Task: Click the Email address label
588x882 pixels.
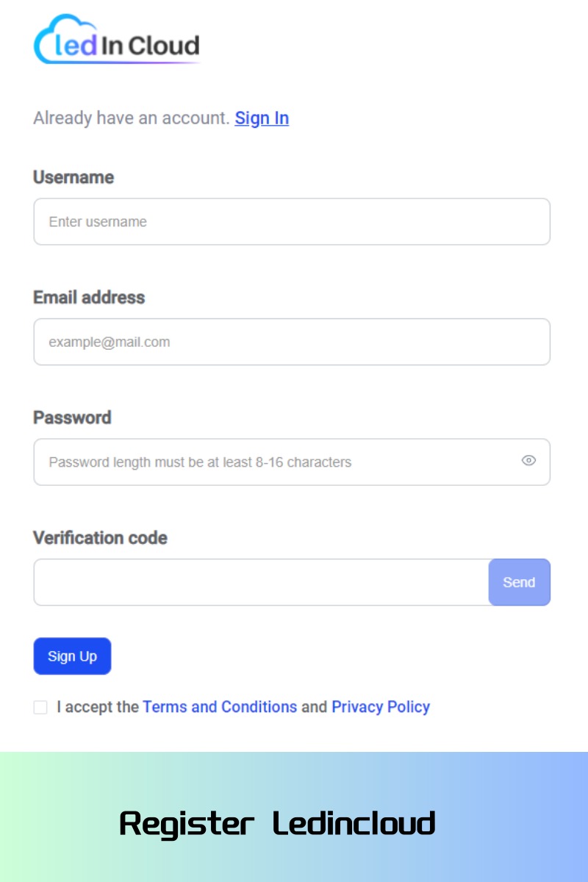Action: tap(89, 298)
